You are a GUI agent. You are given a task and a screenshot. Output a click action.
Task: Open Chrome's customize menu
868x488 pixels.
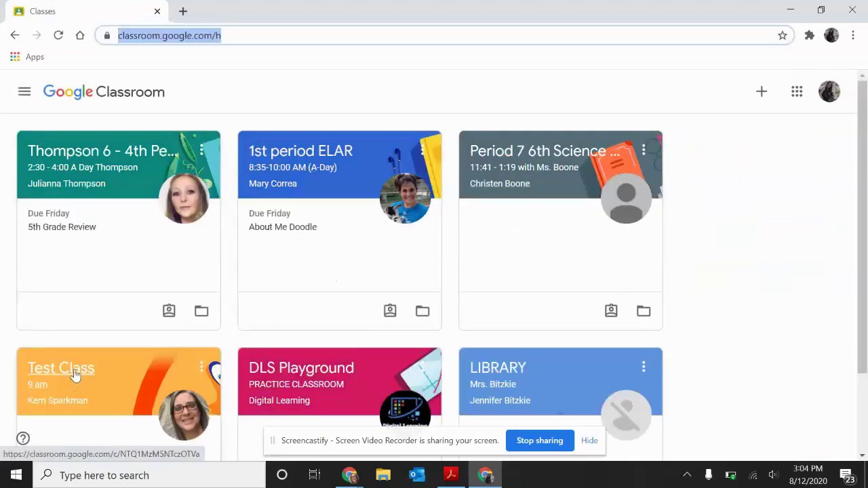tap(853, 35)
